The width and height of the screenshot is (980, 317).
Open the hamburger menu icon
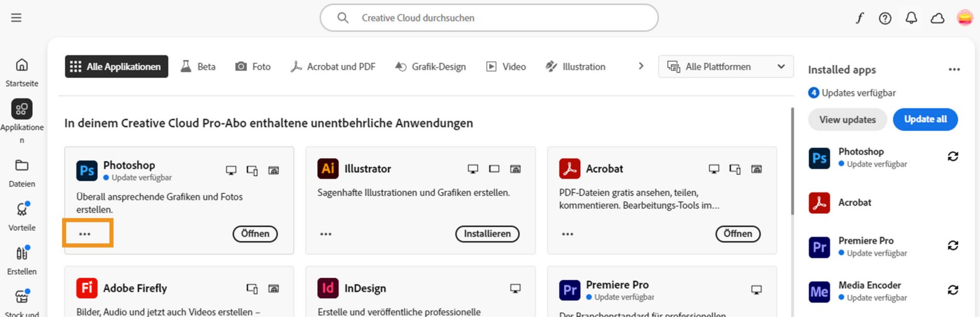pyautogui.click(x=16, y=18)
